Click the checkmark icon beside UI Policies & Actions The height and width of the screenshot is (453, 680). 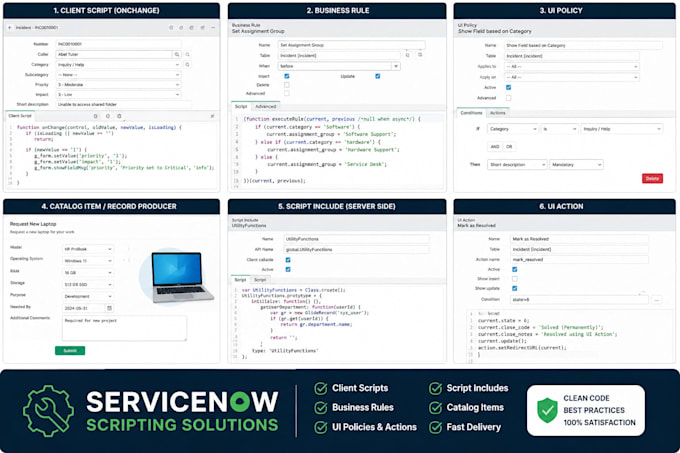coord(321,427)
